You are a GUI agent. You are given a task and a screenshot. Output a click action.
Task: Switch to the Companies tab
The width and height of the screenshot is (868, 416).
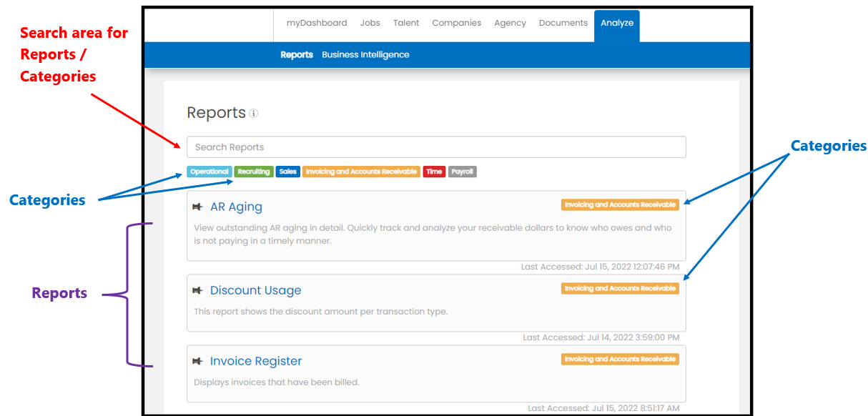[x=457, y=23]
